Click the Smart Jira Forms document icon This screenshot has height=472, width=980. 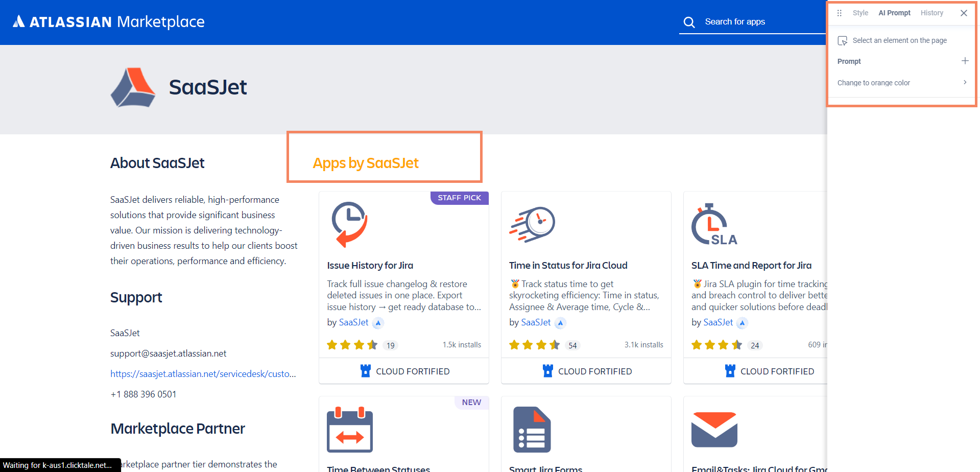[532, 430]
